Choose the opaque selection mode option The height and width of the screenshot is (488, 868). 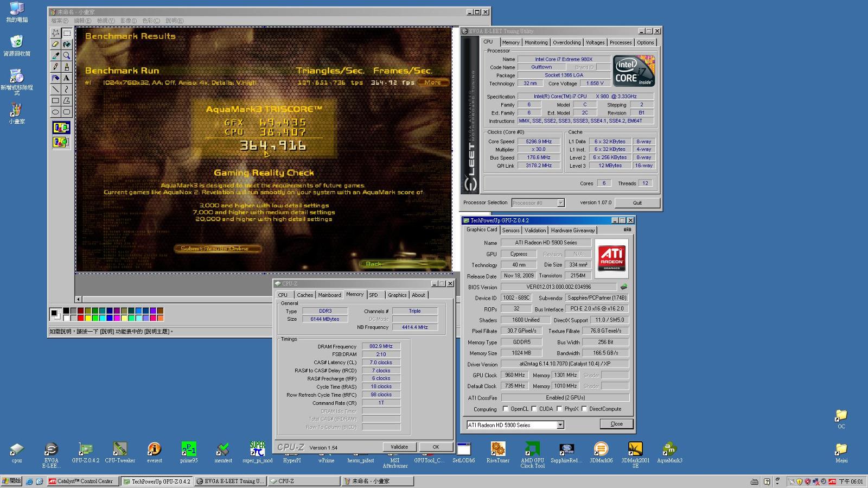point(61,128)
